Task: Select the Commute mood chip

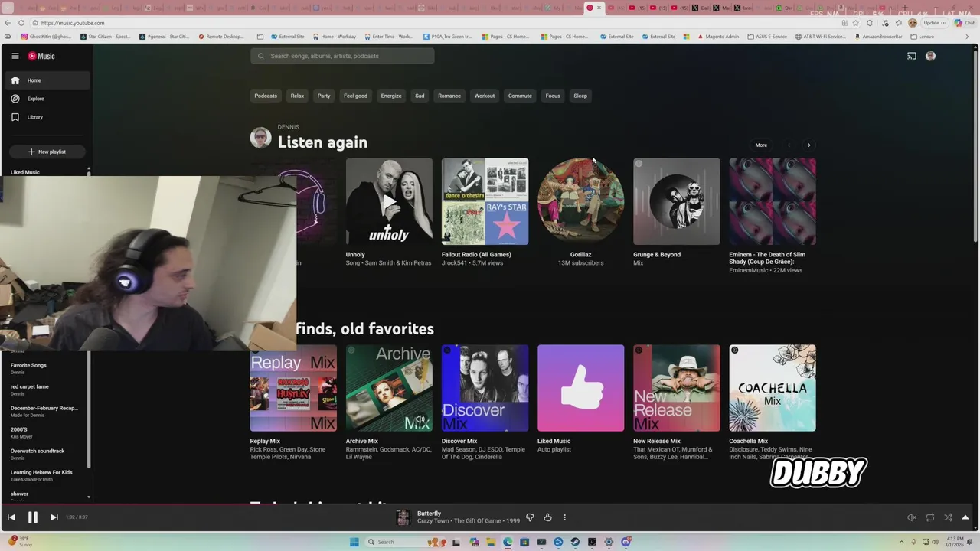Action: (520, 96)
